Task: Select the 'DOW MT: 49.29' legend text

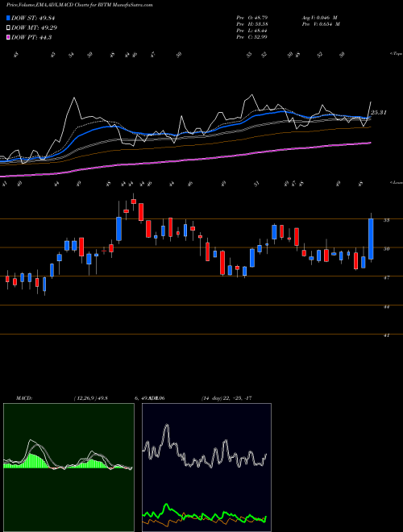Action: [x=35, y=28]
